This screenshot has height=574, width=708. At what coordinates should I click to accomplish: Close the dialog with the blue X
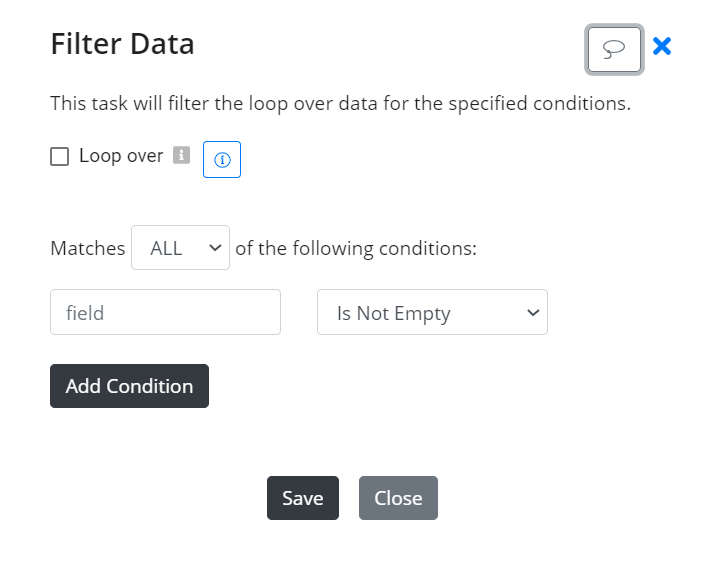(662, 46)
